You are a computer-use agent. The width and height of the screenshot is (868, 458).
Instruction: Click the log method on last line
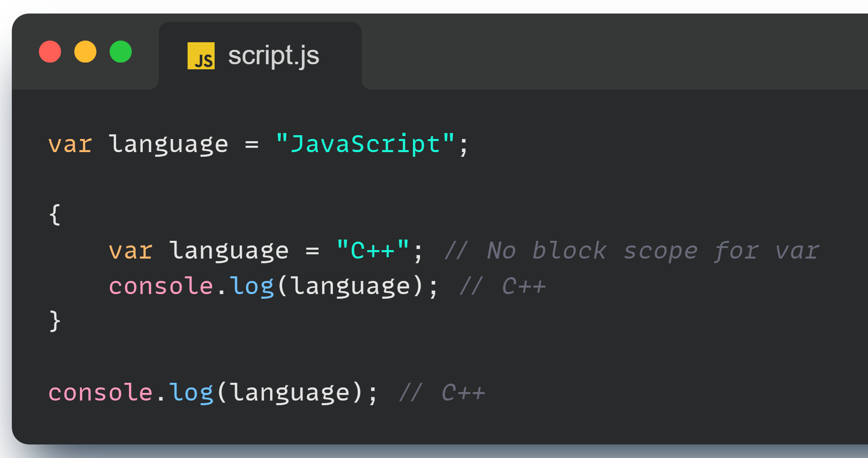coord(191,393)
